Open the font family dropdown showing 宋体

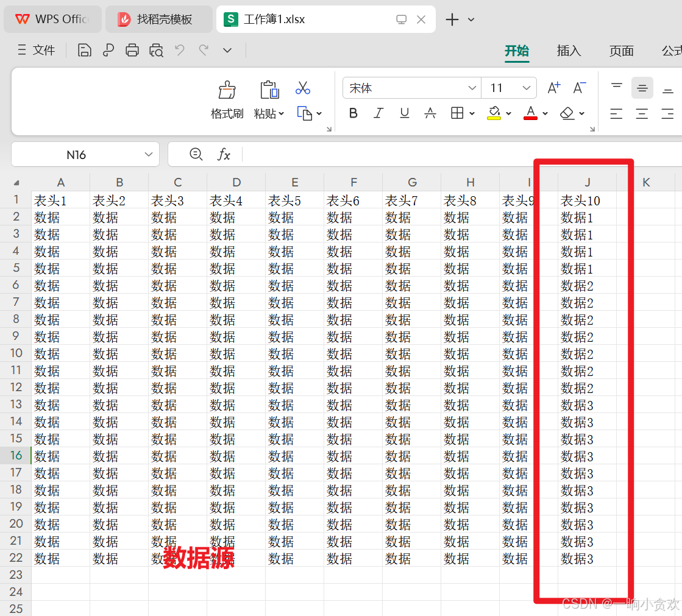(x=474, y=88)
